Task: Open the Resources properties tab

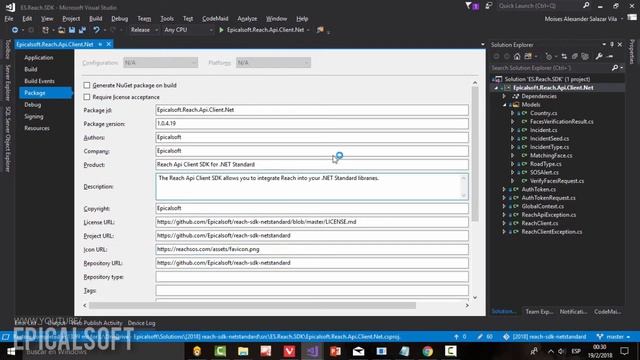Action: pyautogui.click(x=37, y=128)
